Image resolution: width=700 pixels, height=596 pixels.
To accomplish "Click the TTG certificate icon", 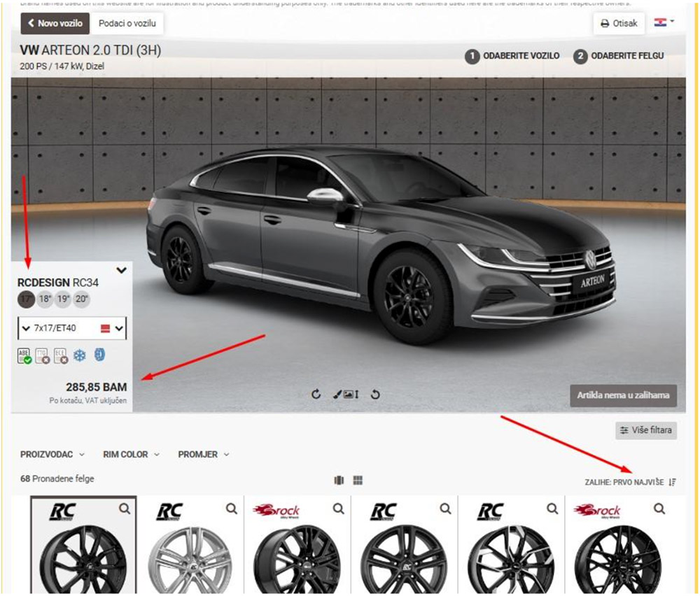I will pyautogui.click(x=43, y=356).
